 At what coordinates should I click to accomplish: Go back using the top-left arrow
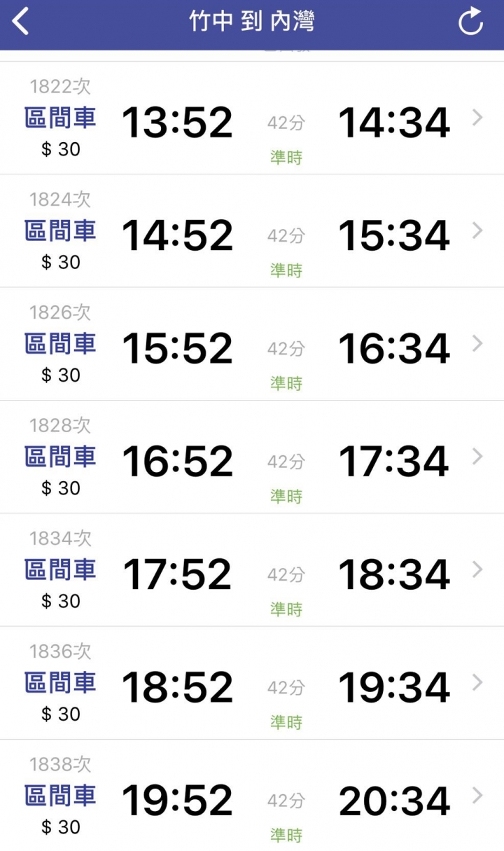pyautogui.click(x=21, y=21)
